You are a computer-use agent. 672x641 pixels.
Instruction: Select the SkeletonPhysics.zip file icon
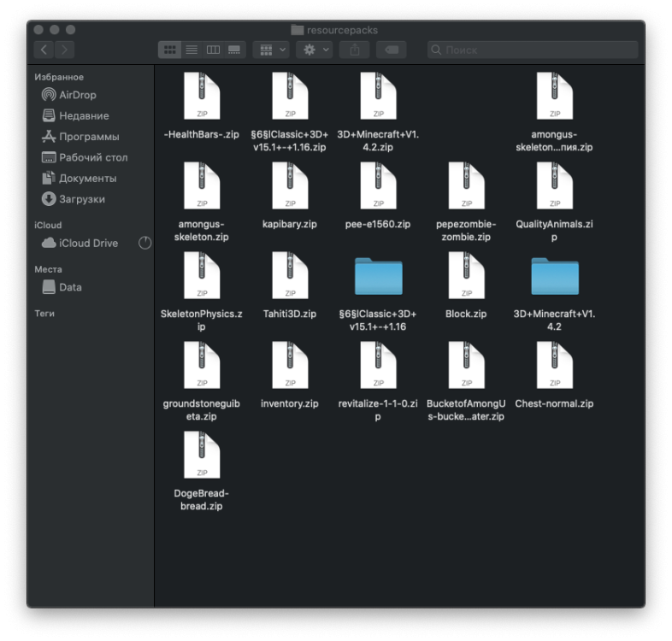click(x=202, y=275)
